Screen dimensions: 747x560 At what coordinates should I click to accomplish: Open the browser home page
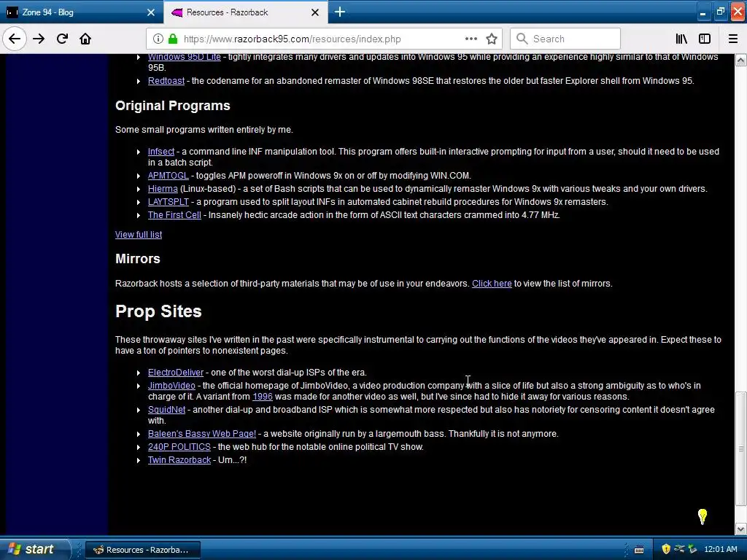click(x=85, y=39)
